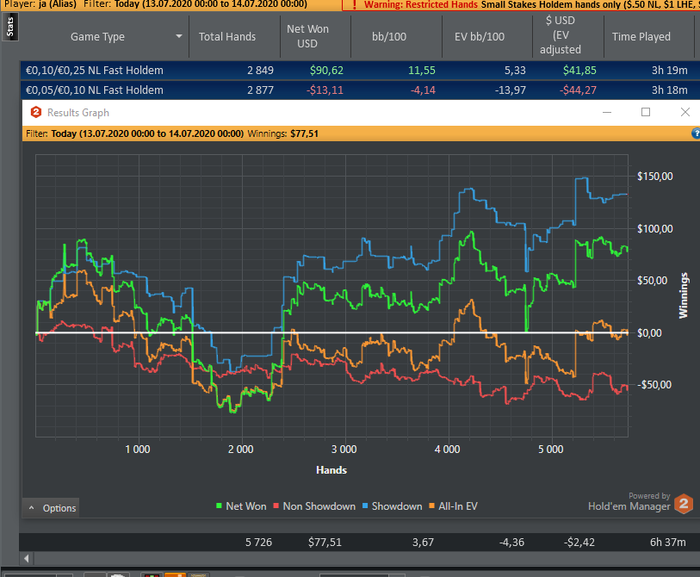
Task: Toggle the Non Showdown legend entry
Action: click(x=314, y=506)
